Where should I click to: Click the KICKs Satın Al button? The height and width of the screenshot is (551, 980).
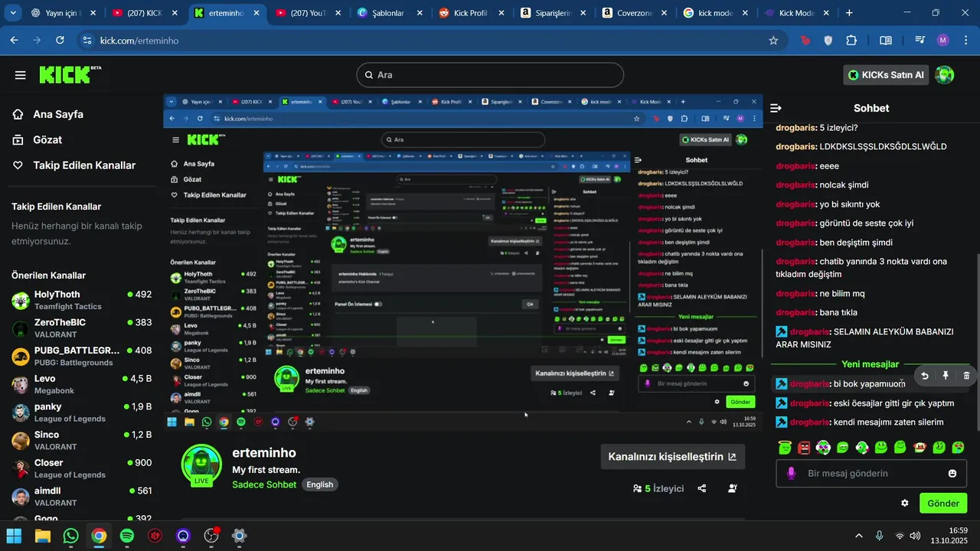(x=887, y=75)
